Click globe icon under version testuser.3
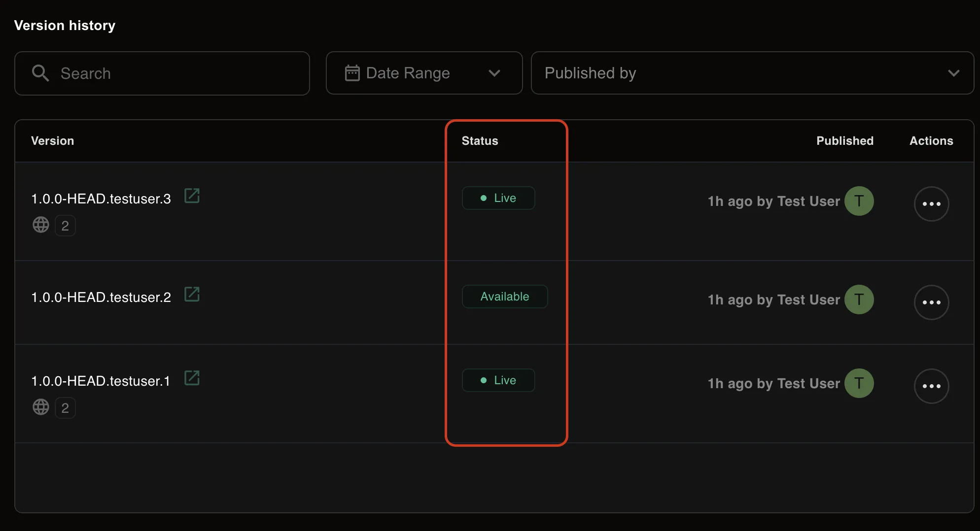Image resolution: width=980 pixels, height=531 pixels. click(x=41, y=225)
